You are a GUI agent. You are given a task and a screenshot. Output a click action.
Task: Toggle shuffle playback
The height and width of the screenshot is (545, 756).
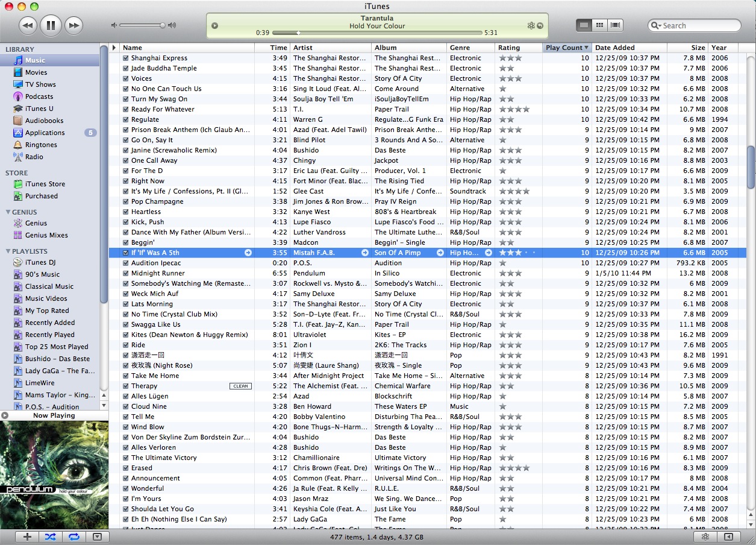[51, 537]
